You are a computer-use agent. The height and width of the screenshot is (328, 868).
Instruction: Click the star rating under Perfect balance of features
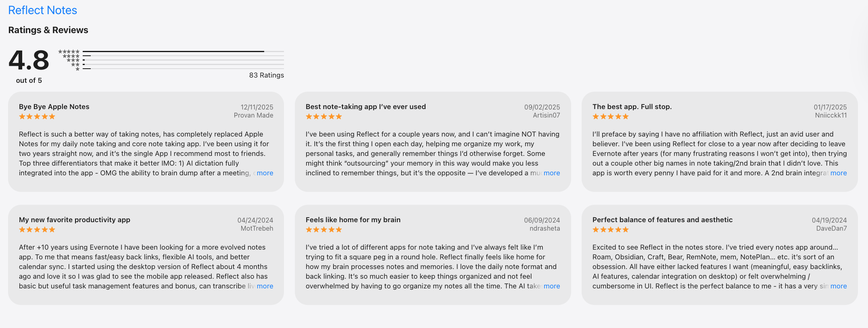click(610, 229)
